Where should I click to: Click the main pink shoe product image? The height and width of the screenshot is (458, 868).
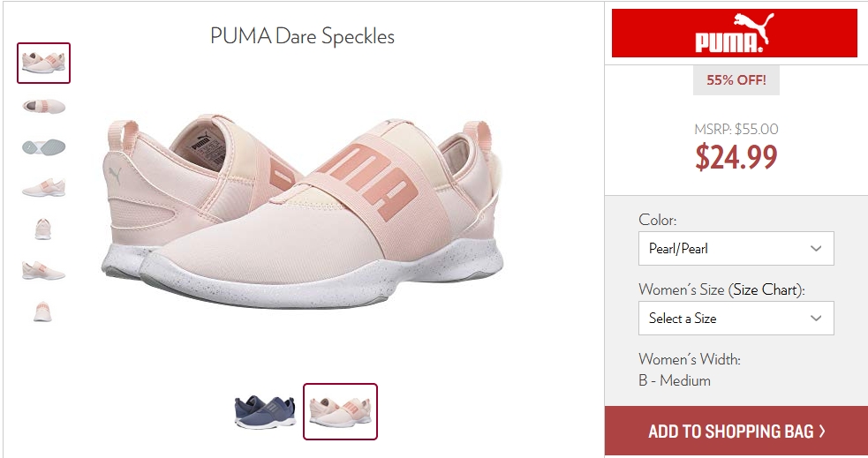303,213
